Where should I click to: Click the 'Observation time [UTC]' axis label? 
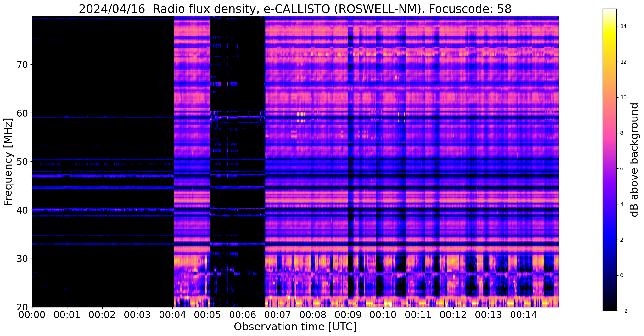(295, 327)
